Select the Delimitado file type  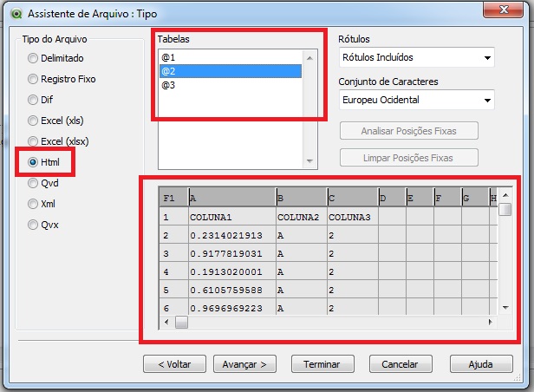[33, 59]
